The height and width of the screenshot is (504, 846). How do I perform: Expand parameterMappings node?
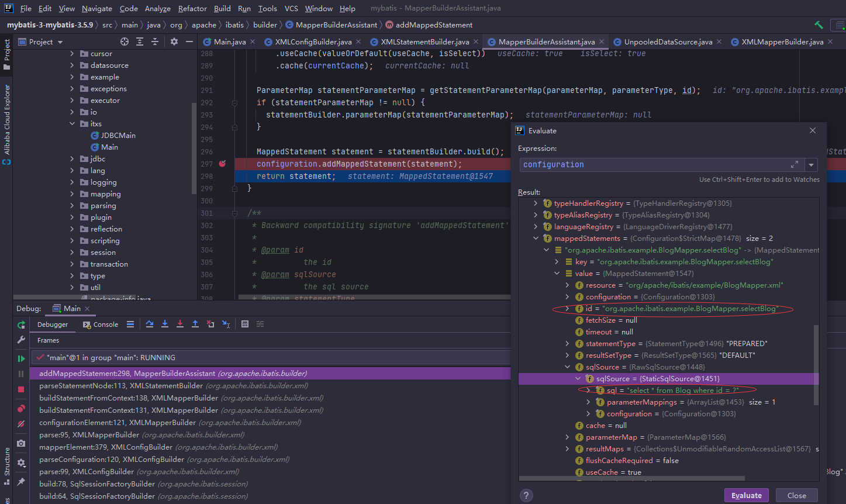point(588,402)
